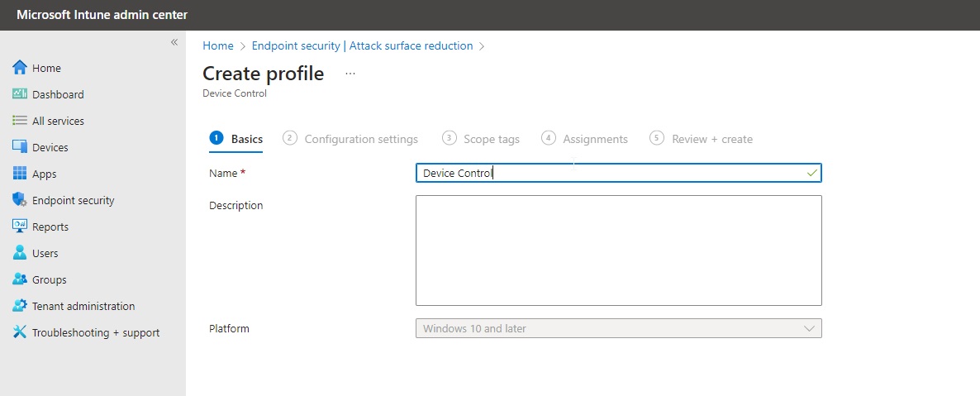Click the Tenant administration gear icon
The height and width of the screenshot is (396, 980).
click(x=20, y=306)
